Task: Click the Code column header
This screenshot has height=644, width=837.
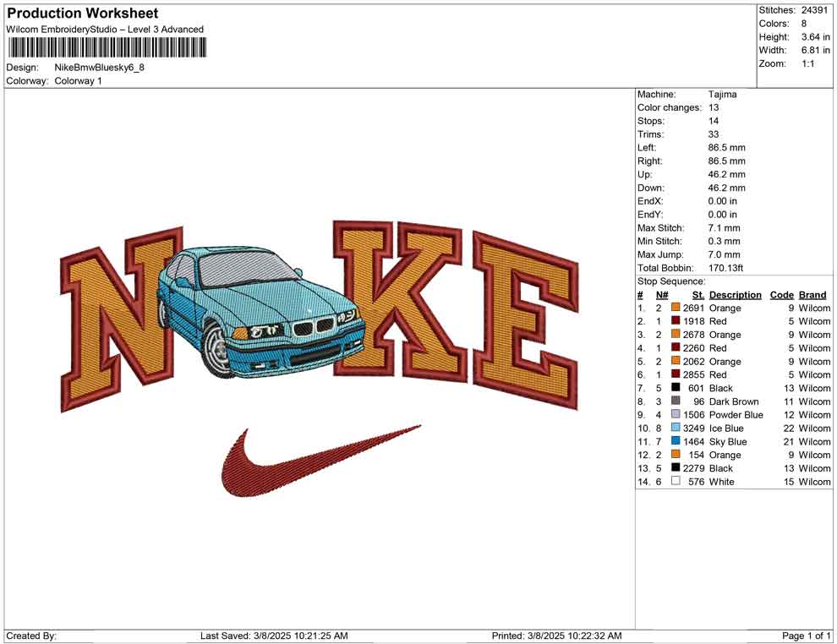Action: [781, 295]
